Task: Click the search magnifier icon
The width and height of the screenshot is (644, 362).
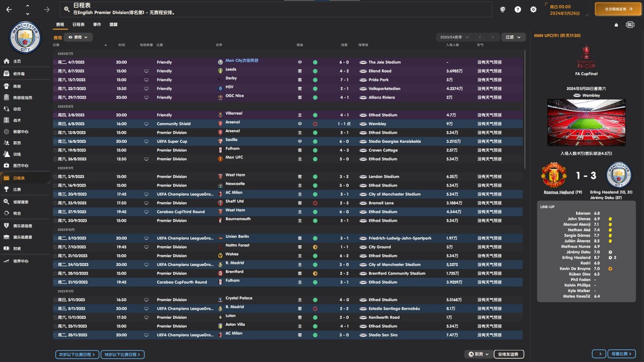Action: pos(66,9)
